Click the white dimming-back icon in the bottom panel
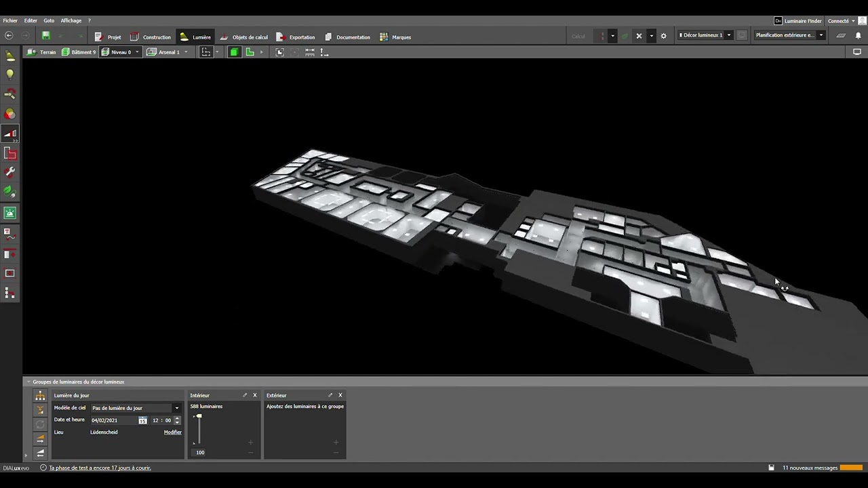The image size is (868, 488). click(40, 453)
